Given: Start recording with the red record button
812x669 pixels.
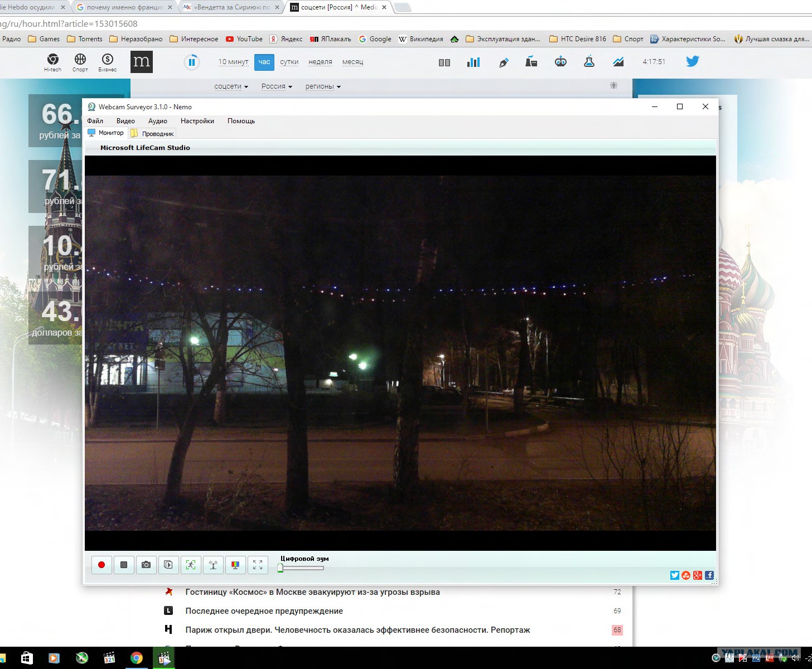Looking at the screenshot, I should coord(101,565).
